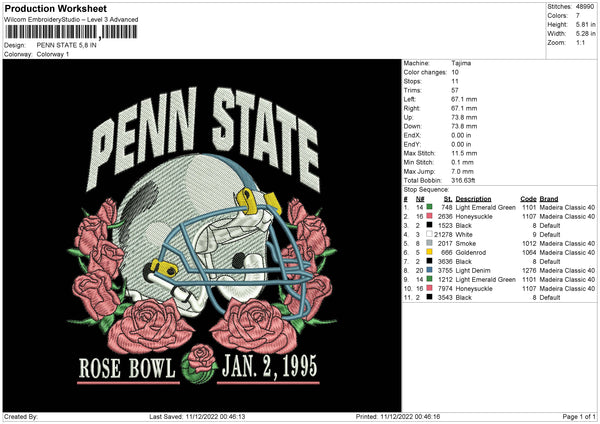Select the Light Denim blue swatch in row 8
Image resolution: width=600 pixels, height=424 pixels.
point(429,270)
